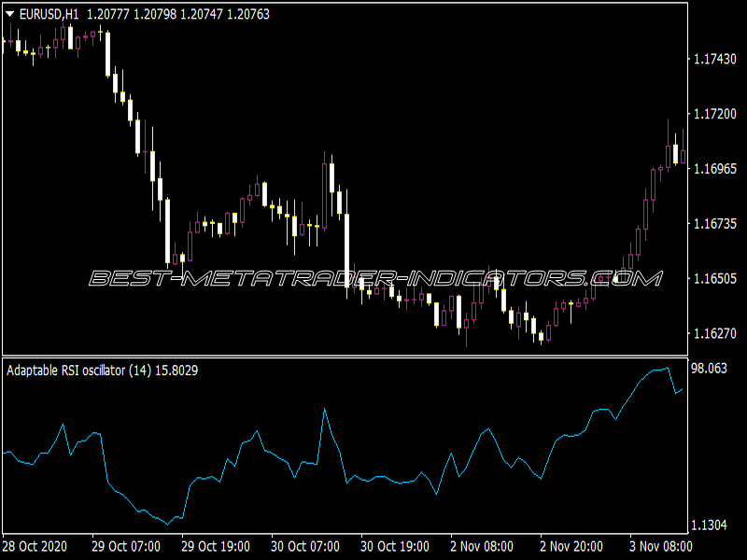747x560 pixels.
Task: Click the 1.17430 price axis label
Action: pos(715,59)
